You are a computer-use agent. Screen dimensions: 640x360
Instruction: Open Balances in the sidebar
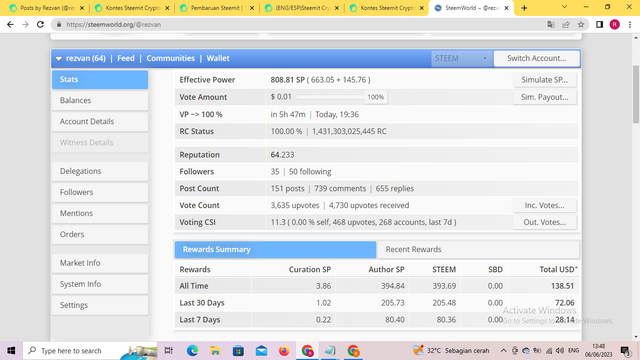100,100
